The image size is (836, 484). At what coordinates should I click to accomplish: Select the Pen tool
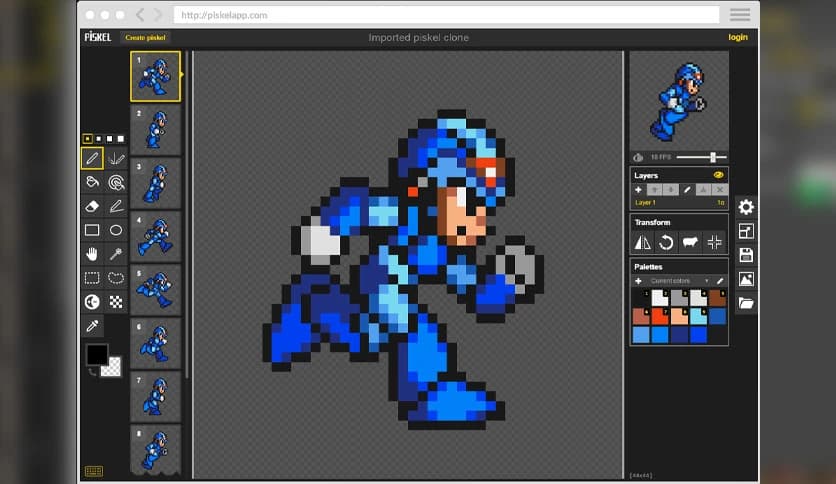[x=92, y=158]
